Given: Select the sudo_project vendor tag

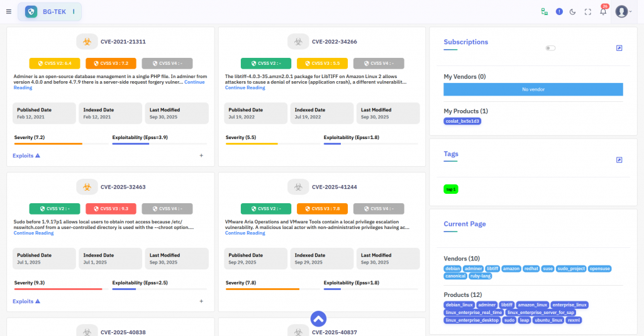Looking at the screenshot, I should (x=572, y=269).
